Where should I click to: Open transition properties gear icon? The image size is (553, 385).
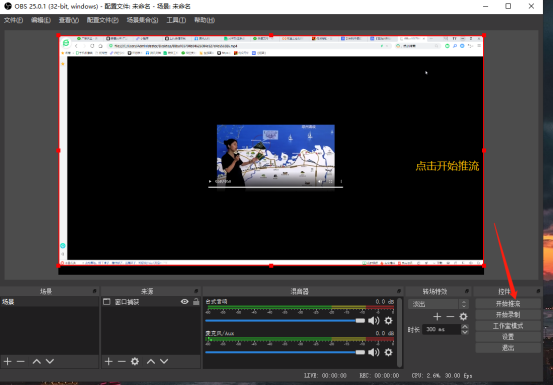[463, 317]
